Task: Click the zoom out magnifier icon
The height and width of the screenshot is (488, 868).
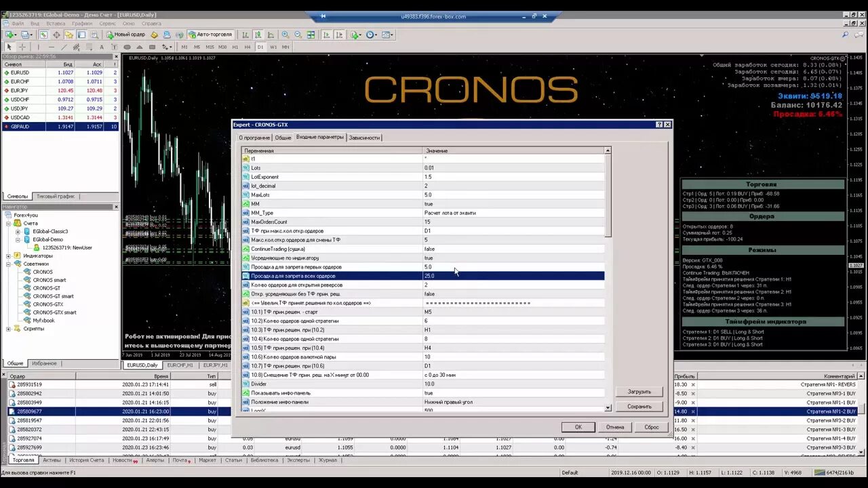Action: tap(298, 35)
